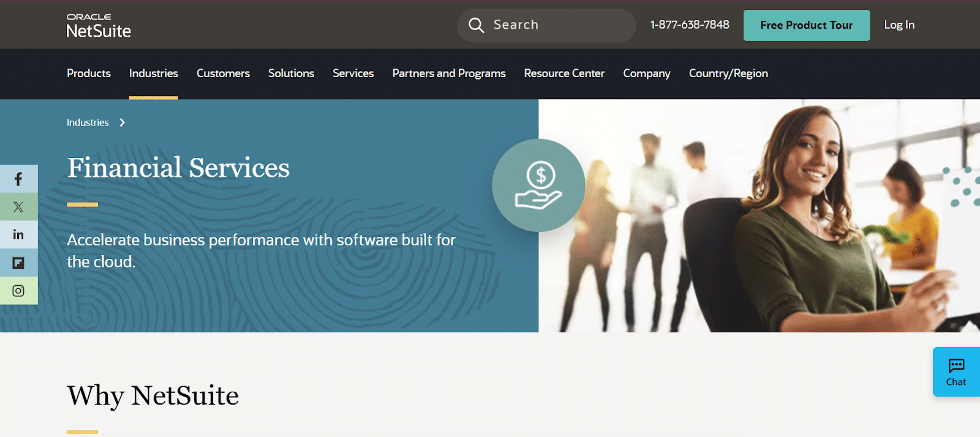The image size is (980, 437).
Task: Open the Products menu
Action: point(89,73)
